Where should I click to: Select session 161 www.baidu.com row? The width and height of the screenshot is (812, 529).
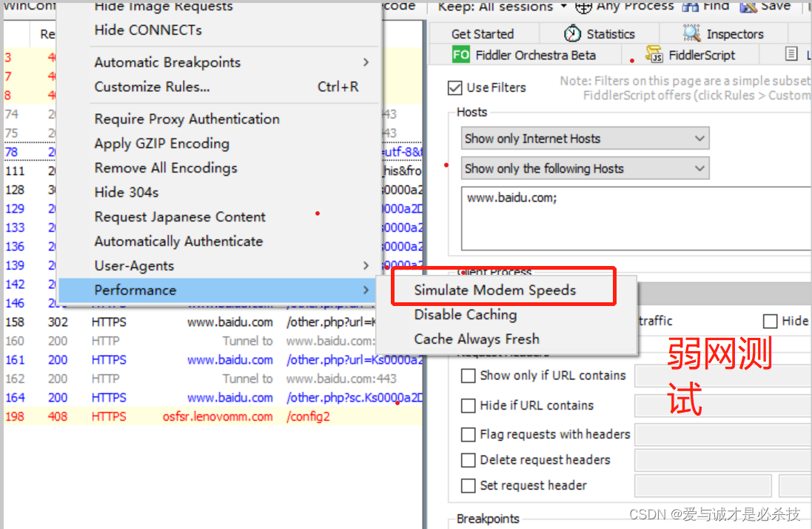click(213, 360)
